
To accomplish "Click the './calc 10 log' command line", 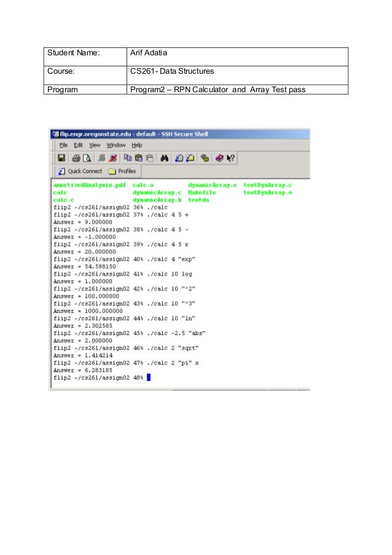I will tap(123, 274).
